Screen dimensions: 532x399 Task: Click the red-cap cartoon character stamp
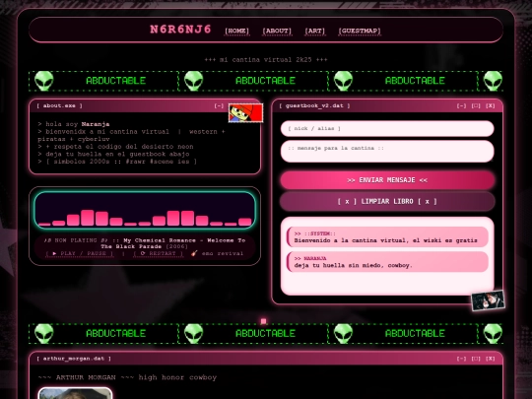pos(245,113)
